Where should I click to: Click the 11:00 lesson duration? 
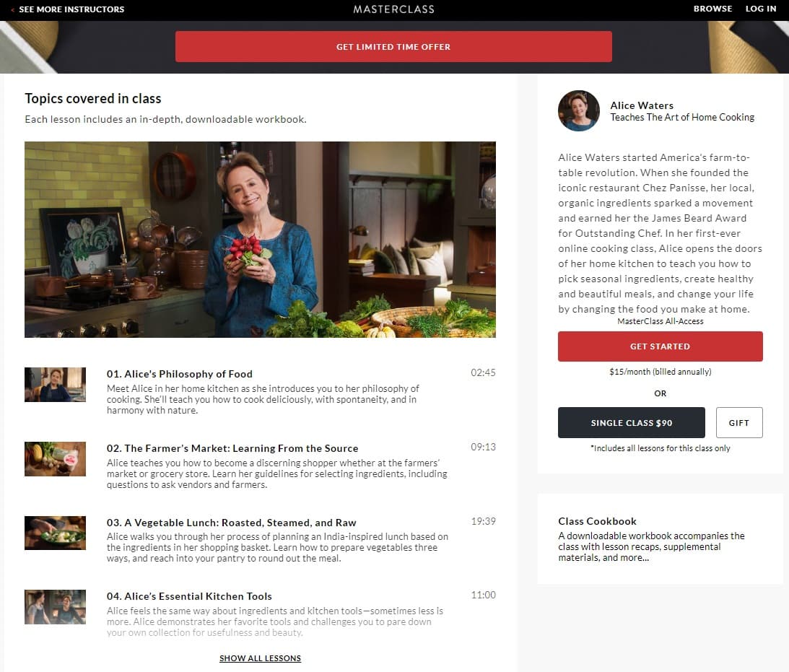[483, 595]
